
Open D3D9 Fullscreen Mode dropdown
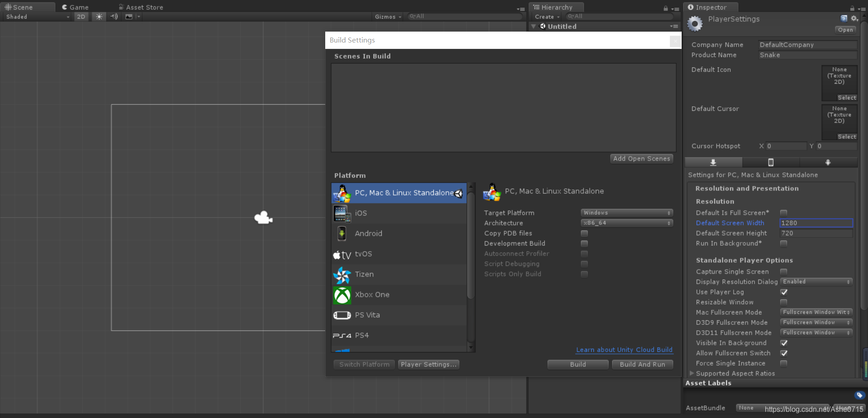(816, 323)
